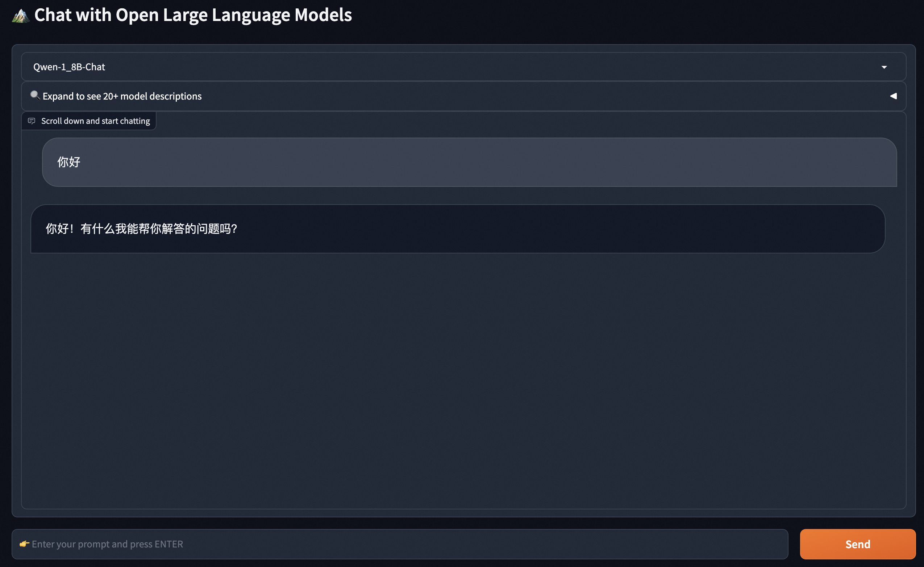924x567 pixels.
Task: Expand descriptions using the left-pointing triangle arrow
Action: coord(893,96)
